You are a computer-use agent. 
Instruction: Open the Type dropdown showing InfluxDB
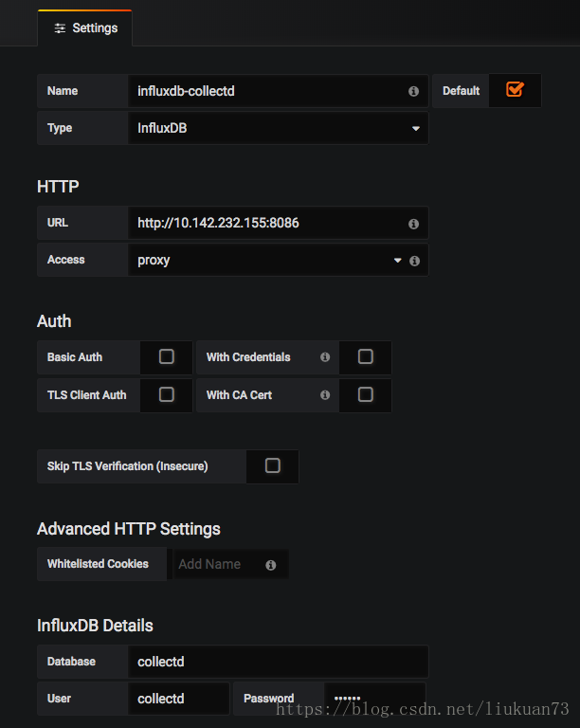pyautogui.click(x=278, y=128)
